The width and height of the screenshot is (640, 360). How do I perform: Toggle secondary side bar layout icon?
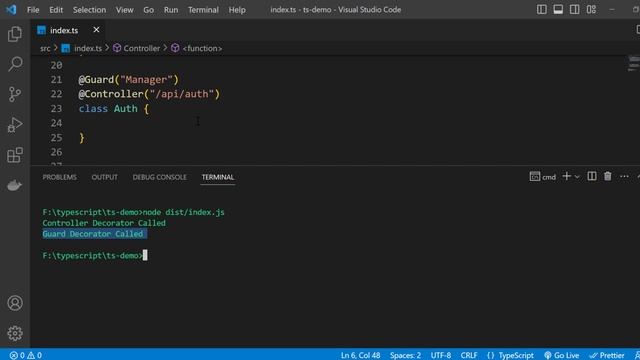[574, 9]
